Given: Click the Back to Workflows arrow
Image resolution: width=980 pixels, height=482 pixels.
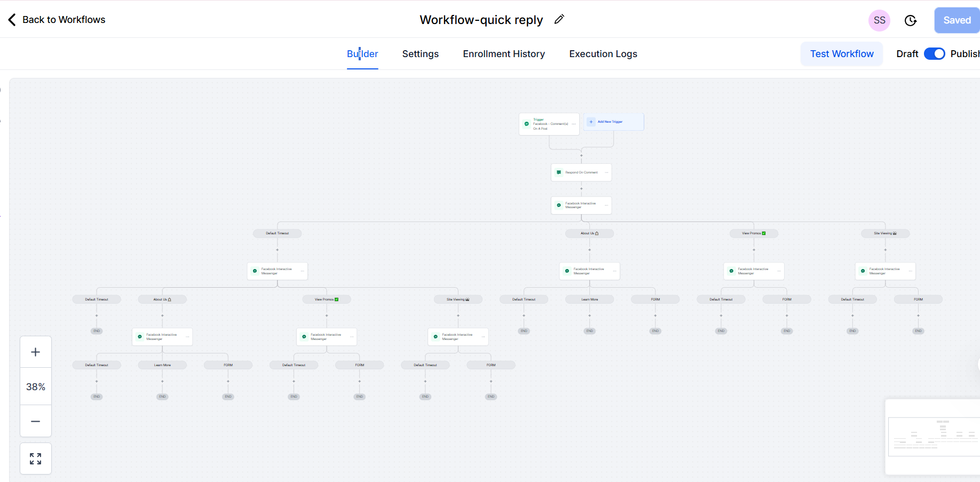Looking at the screenshot, I should pyautogui.click(x=12, y=20).
